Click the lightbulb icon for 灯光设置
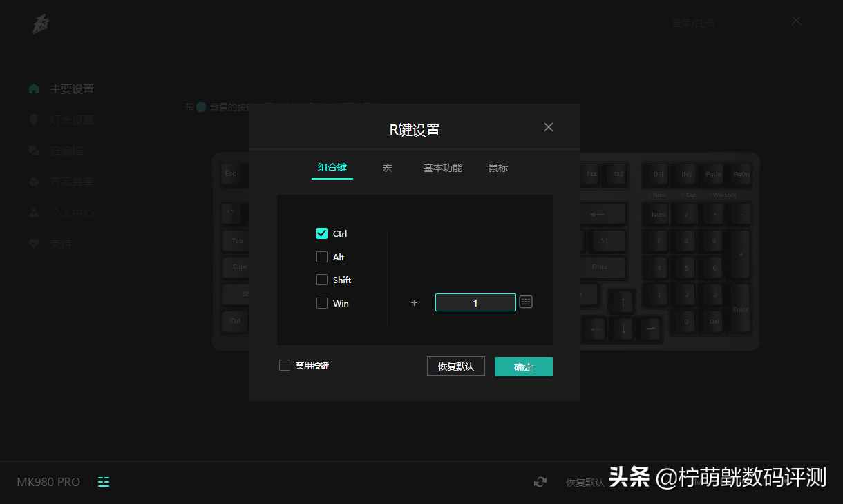This screenshot has width=843, height=504. pos(34,119)
